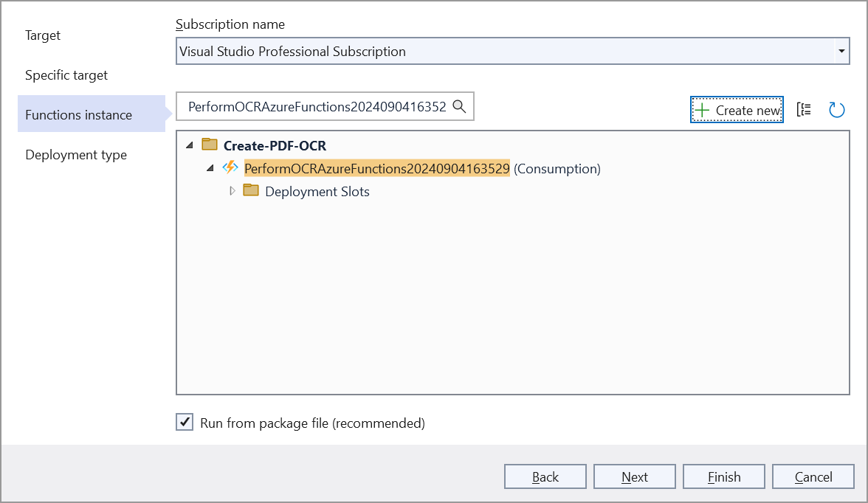Click the refresh icon
This screenshot has width=868, height=503.
(x=836, y=110)
